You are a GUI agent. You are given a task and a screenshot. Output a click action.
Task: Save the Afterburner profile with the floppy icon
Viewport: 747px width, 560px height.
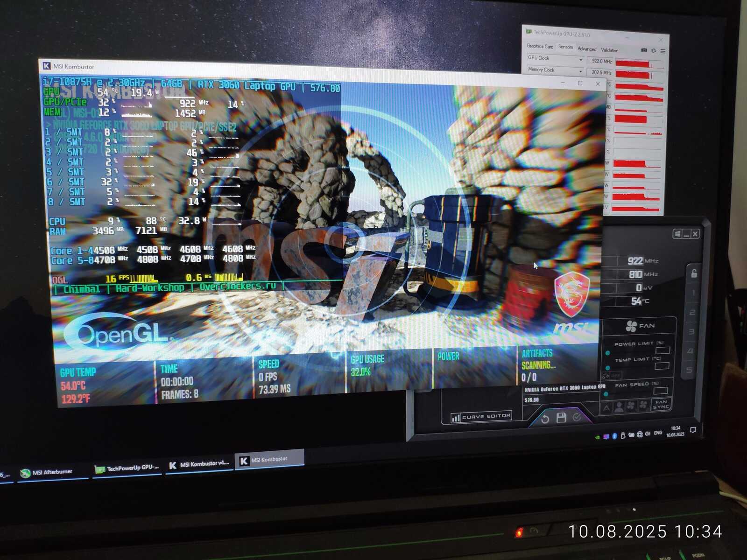click(x=561, y=418)
